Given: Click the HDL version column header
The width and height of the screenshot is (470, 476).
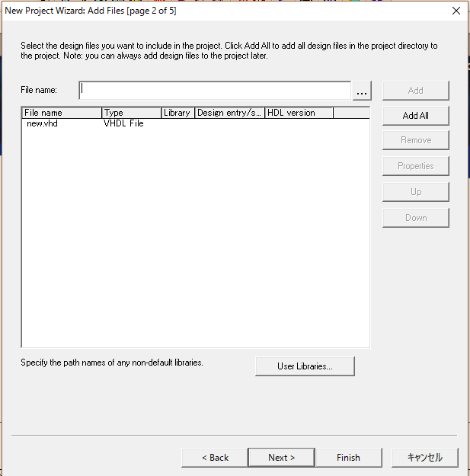Looking at the screenshot, I should point(299,113).
